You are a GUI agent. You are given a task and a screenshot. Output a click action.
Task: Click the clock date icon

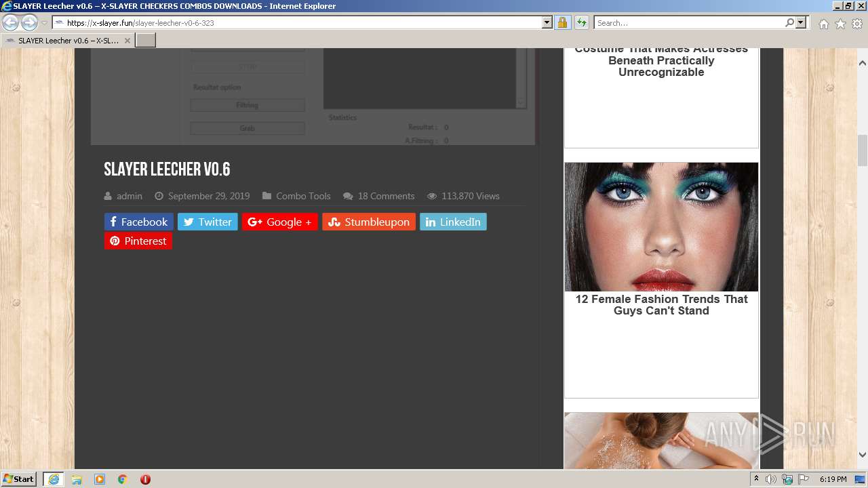159,196
